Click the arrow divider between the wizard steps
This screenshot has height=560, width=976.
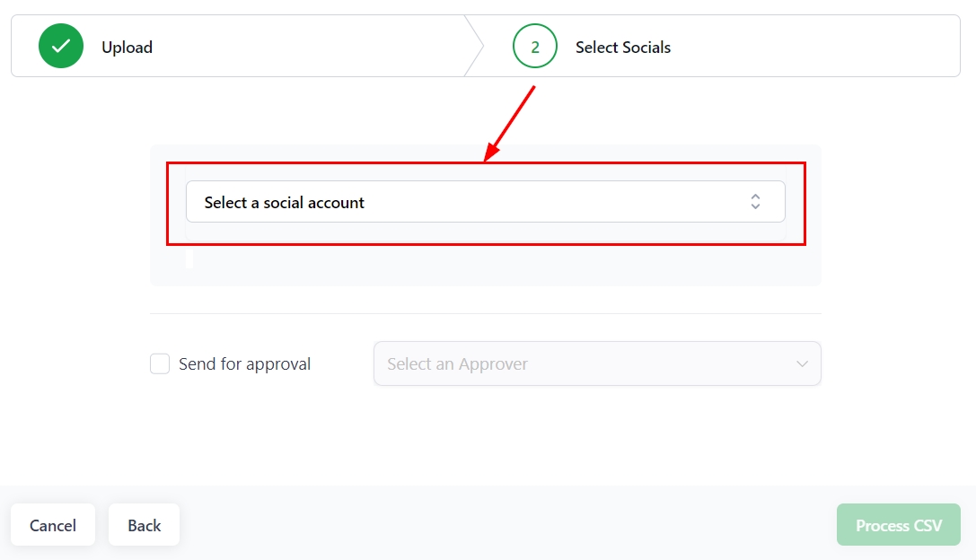[x=473, y=47]
